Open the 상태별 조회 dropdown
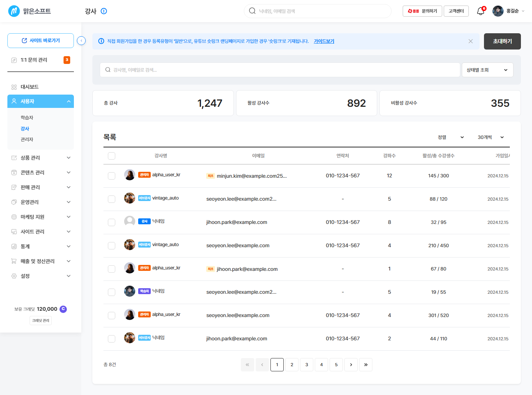 (x=488, y=70)
